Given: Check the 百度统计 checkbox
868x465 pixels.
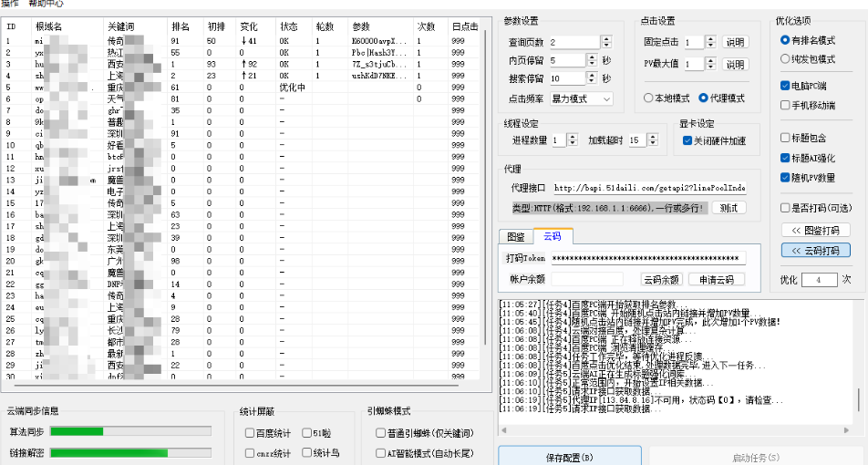Looking at the screenshot, I should point(250,432).
